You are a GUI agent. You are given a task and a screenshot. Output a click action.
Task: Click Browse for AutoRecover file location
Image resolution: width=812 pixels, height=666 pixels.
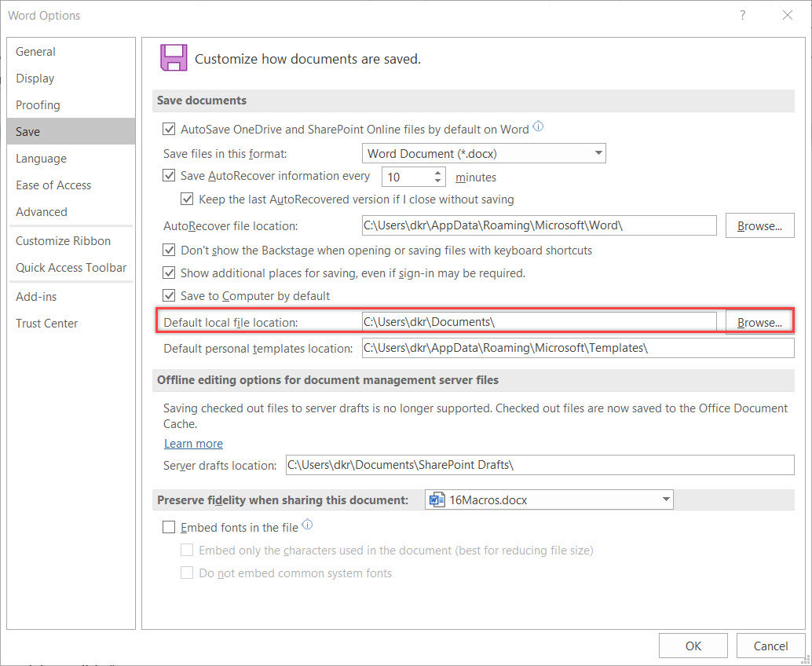[x=759, y=226]
